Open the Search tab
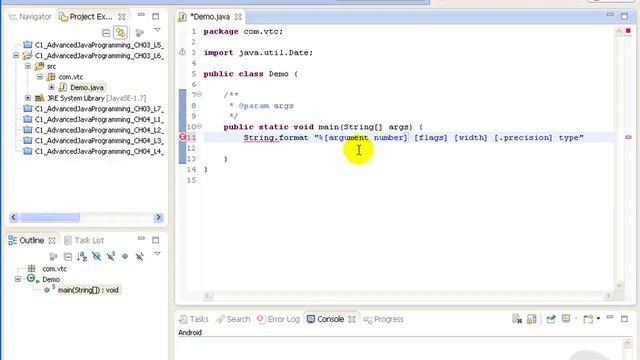 click(x=233, y=319)
